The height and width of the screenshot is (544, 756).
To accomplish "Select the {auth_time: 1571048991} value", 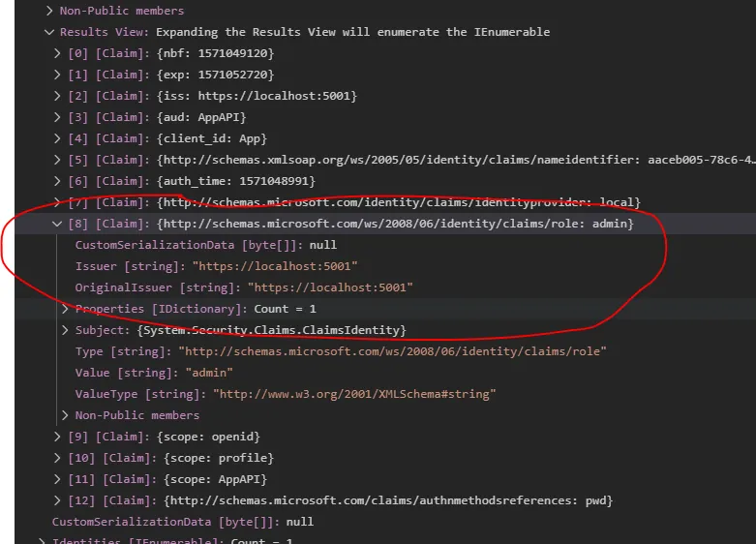I will pyautogui.click(x=236, y=181).
